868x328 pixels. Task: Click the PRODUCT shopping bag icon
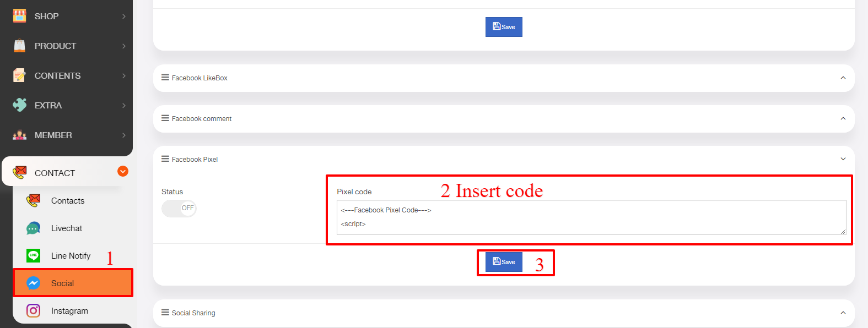[19, 46]
